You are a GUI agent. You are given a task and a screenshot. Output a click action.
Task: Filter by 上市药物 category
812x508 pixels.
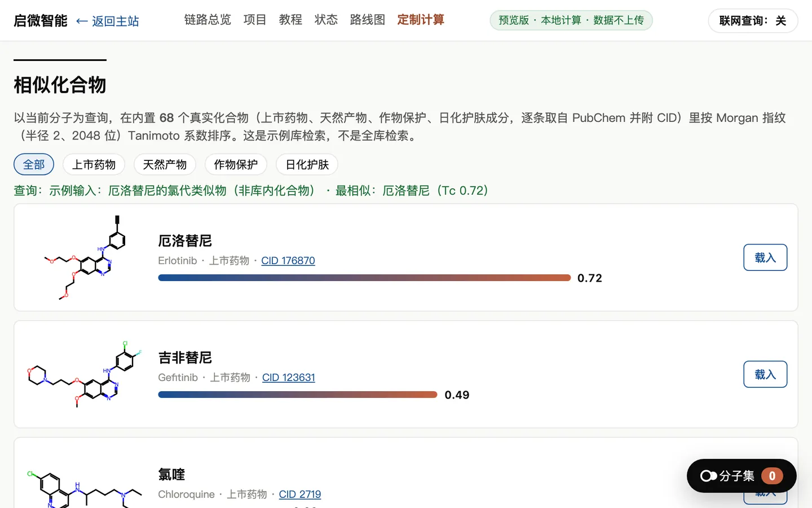click(94, 164)
